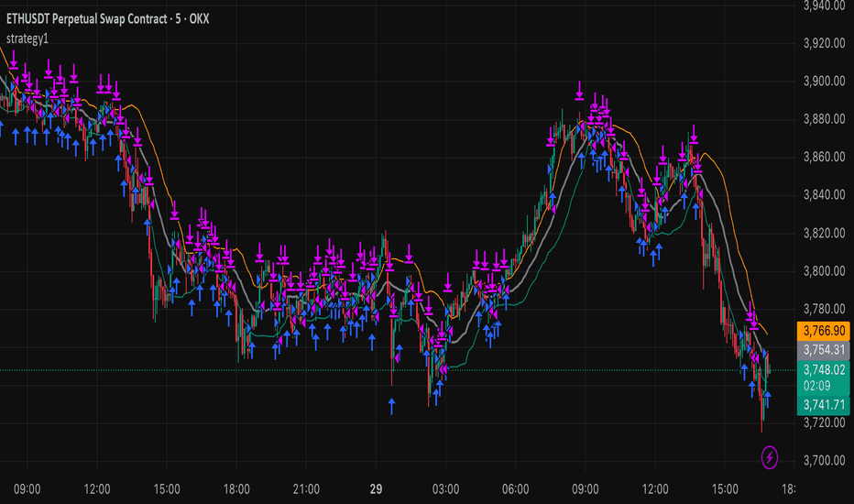854x504 pixels.
Task: Click the green 3,741.71 price label
Action: click(x=824, y=405)
